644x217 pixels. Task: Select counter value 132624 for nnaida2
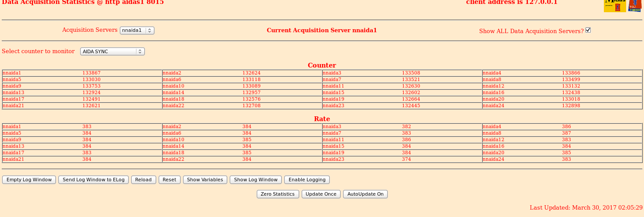click(252, 73)
